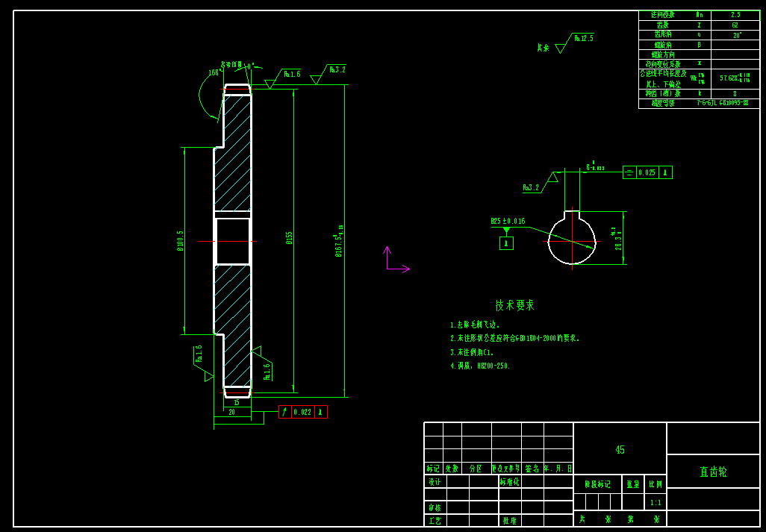Image resolution: width=766 pixels, height=532 pixels.
Task: Select the Ø155 diameter dimension text
Action: (x=289, y=237)
